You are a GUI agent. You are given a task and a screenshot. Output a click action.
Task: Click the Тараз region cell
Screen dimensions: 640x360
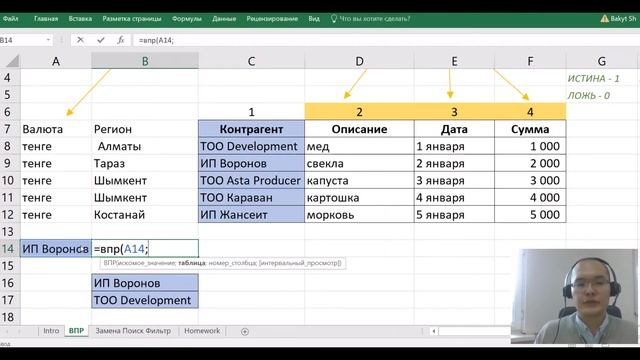145,163
